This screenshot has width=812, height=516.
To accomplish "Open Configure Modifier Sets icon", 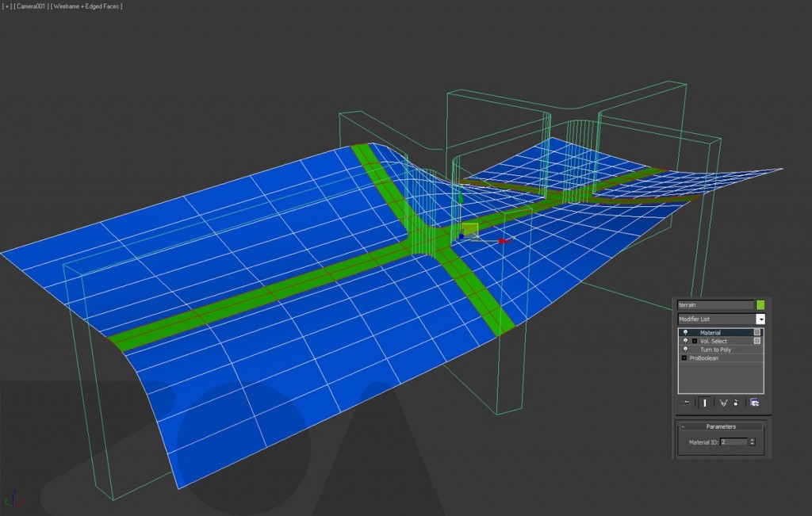I will click(x=755, y=403).
